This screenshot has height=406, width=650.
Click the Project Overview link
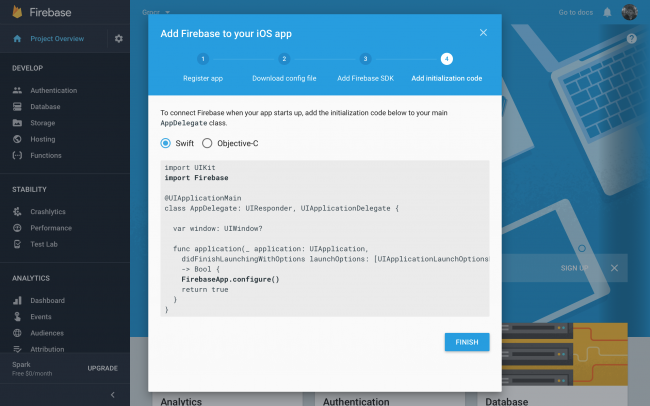57,39
